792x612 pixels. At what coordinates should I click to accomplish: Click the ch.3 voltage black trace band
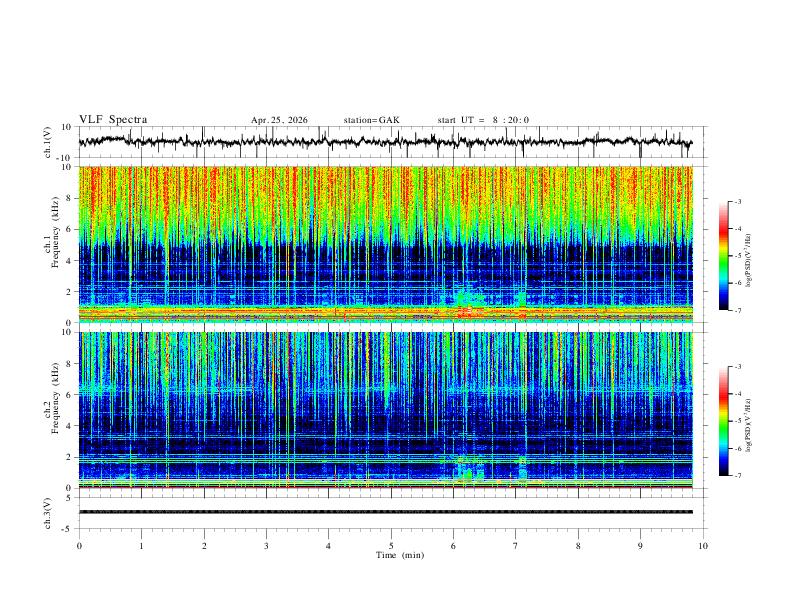coord(385,512)
